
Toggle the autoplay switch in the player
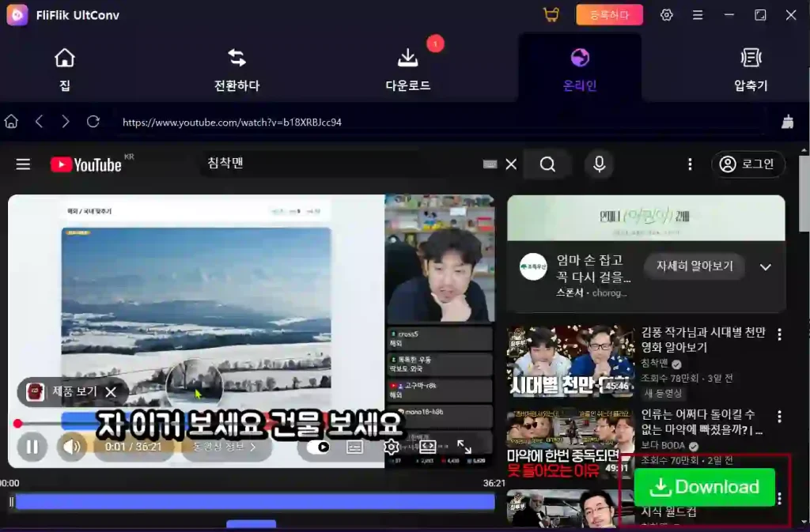click(x=323, y=447)
